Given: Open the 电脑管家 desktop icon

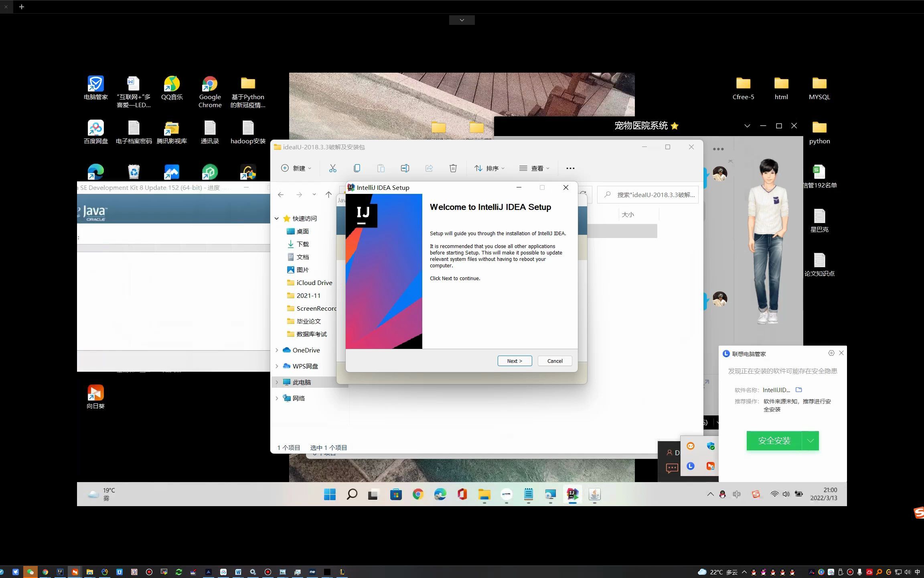Looking at the screenshot, I should (x=95, y=88).
